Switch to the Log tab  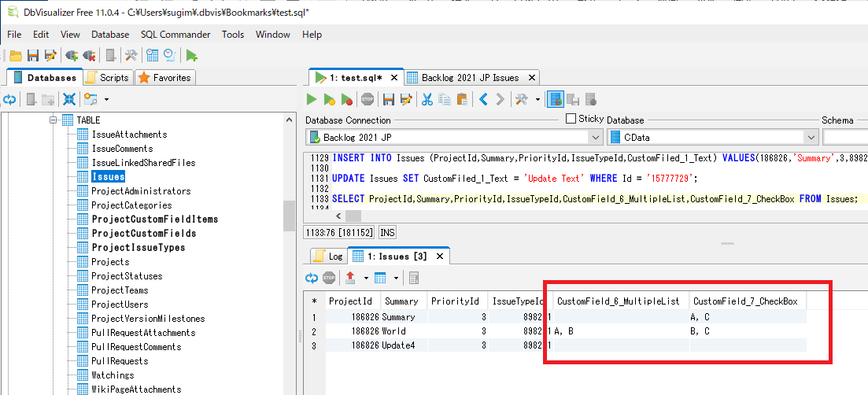click(329, 257)
